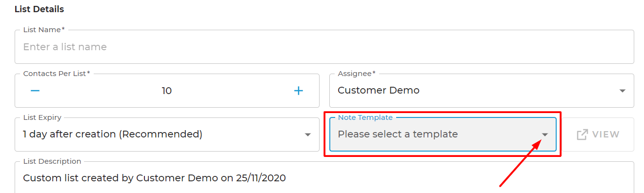This screenshot has width=644, height=193.
Task: Click the Please select a template placeholder
Action: tap(398, 134)
